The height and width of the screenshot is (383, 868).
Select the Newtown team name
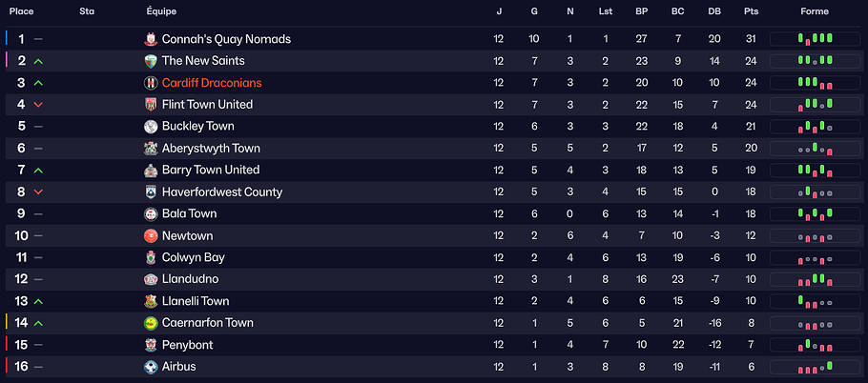pyautogui.click(x=187, y=236)
